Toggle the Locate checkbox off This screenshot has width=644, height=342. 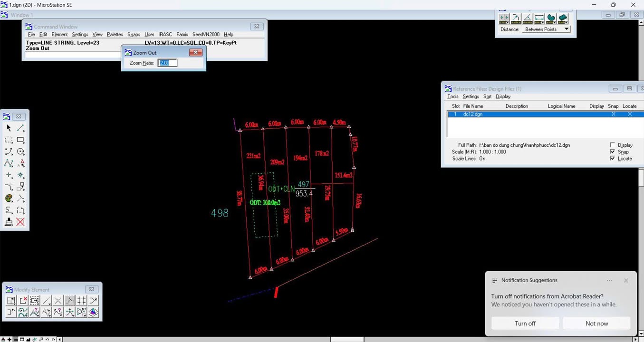613,158
